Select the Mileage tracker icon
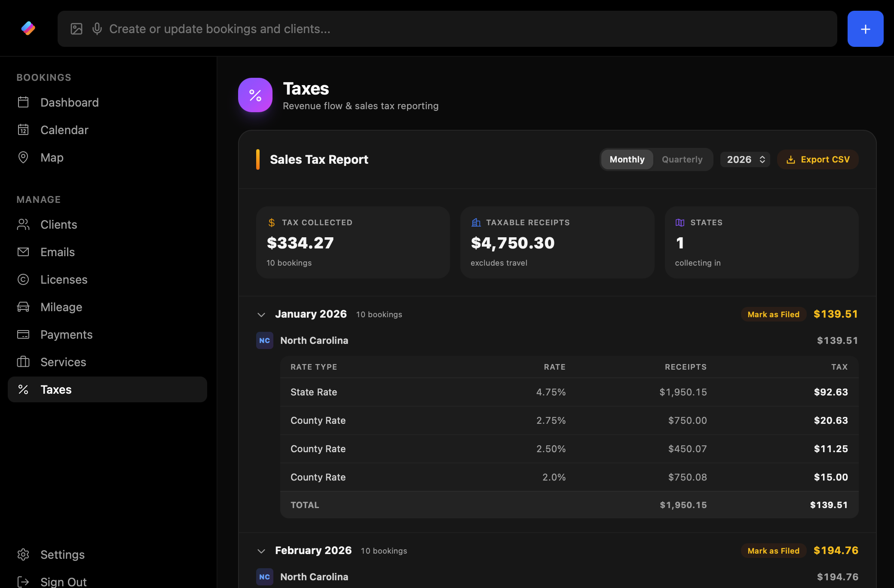The height and width of the screenshot is (588, 894). 23,307
